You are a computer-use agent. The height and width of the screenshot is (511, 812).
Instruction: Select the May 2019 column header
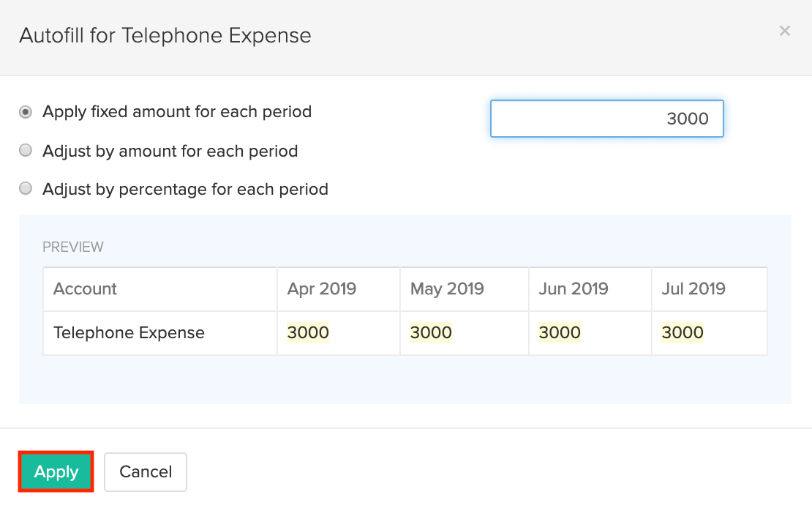(447, 288)
